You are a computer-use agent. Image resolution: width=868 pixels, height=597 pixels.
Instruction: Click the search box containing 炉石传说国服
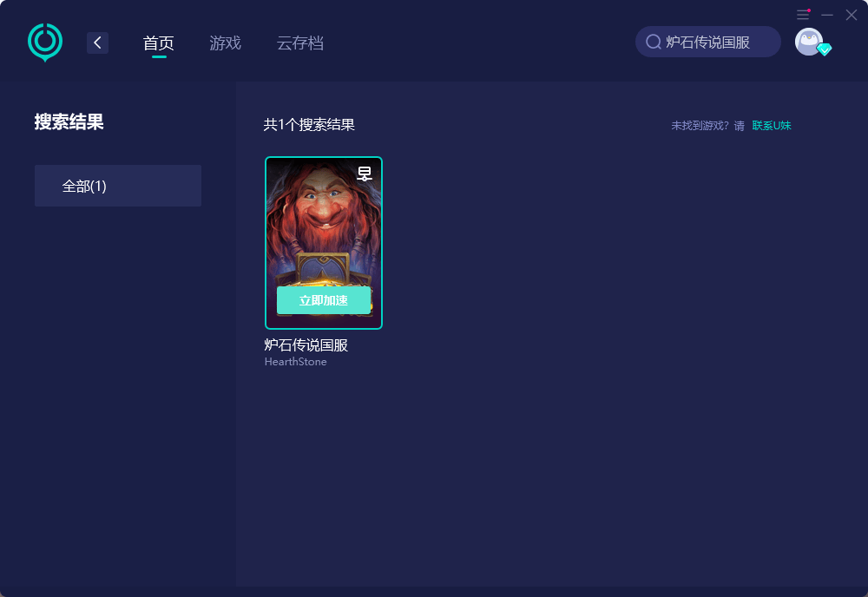708,42
